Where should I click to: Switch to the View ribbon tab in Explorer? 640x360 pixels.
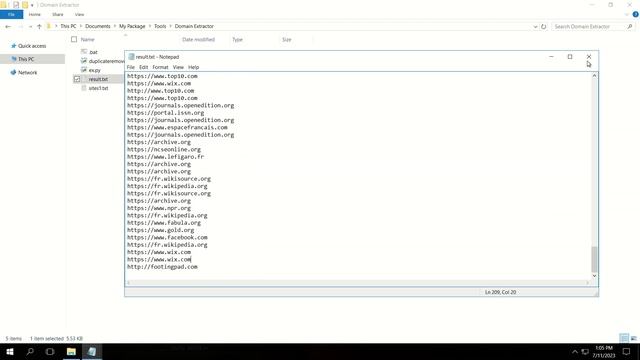[x=79, y=14]
